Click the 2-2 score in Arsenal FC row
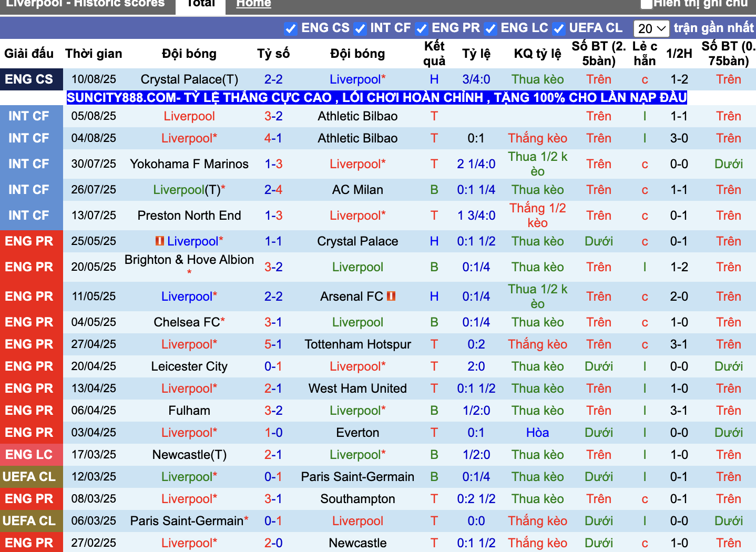 tap(273, 297)
